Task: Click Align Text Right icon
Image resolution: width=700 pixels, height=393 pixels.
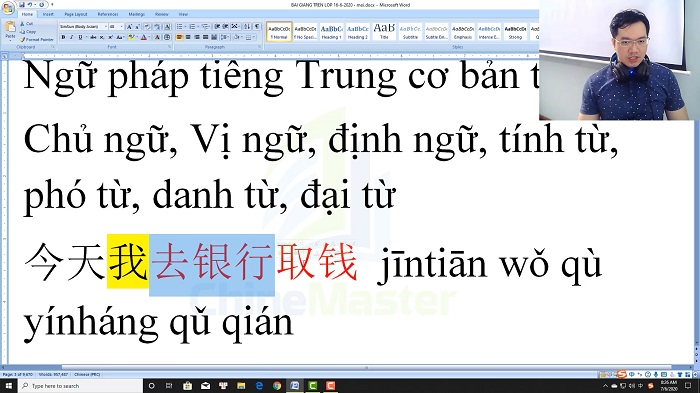Action: click(x=197, y=37)
